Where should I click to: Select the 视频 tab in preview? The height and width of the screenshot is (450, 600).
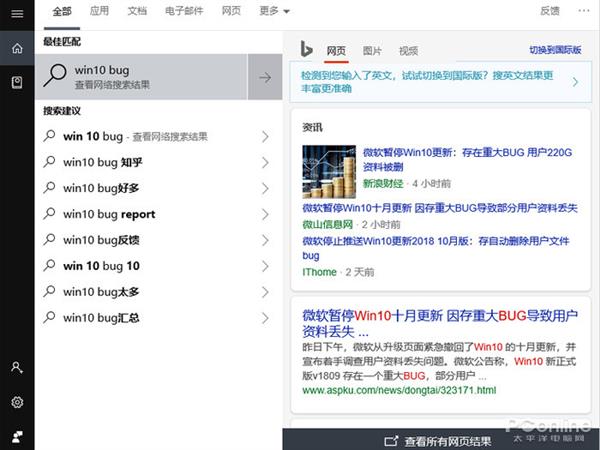click(408, 50)
